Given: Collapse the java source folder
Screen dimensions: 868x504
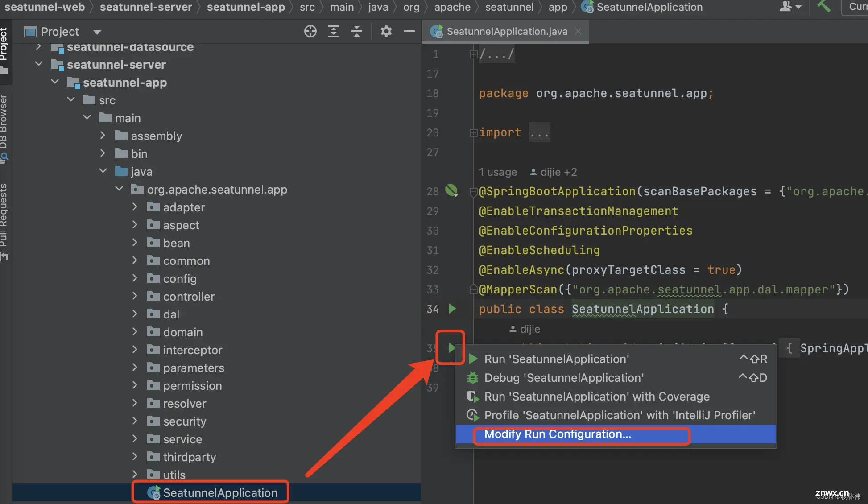Looking at the screenshot, I should [103, 171].
